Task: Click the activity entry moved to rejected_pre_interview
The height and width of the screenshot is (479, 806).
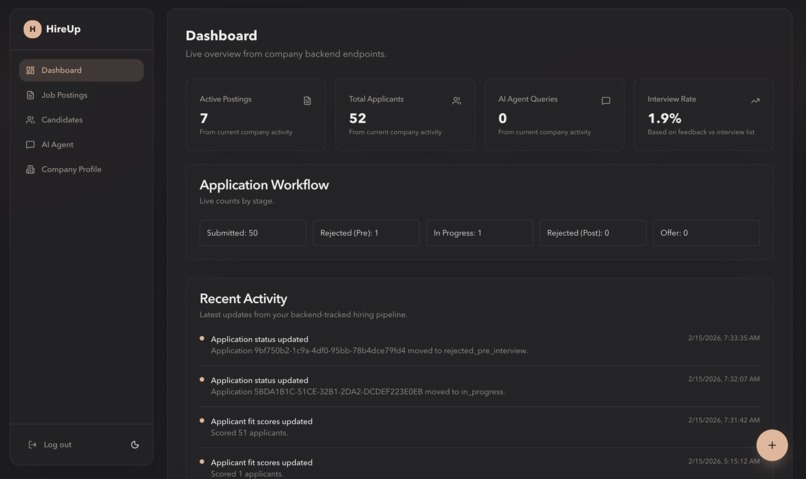Action: [480, 345]
